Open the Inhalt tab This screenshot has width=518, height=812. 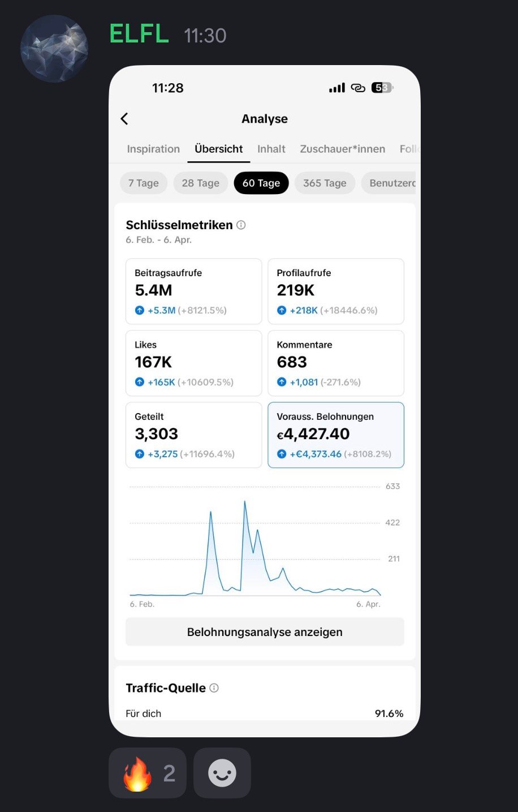pos(271,149)
